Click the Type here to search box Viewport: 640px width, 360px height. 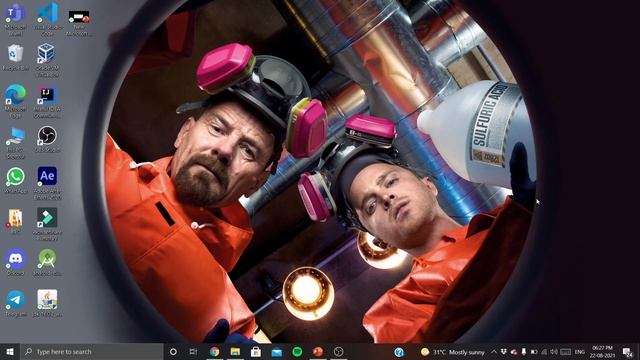point(91,351)
